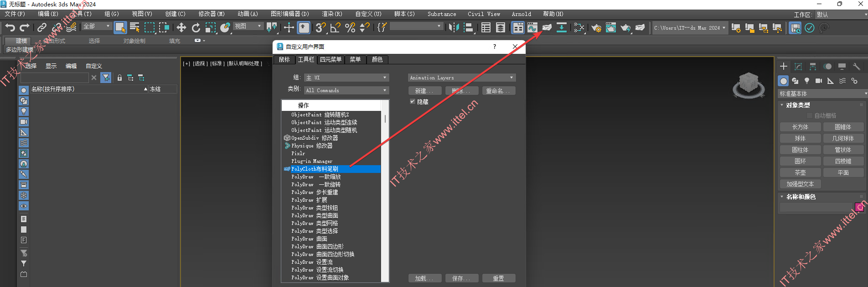Select PolyDraw 类型曲面 in command list

[331, 215]
